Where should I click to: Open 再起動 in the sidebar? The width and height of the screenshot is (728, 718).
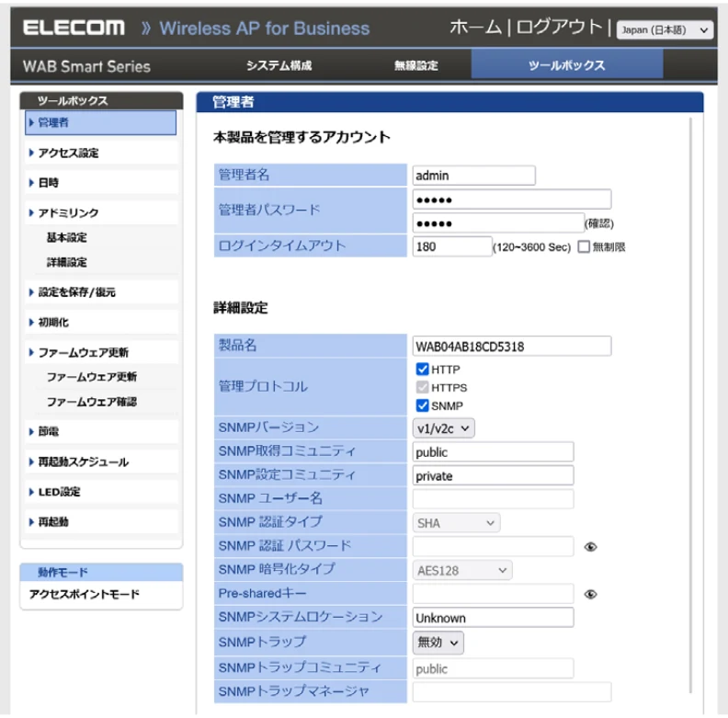pos(101,521)
